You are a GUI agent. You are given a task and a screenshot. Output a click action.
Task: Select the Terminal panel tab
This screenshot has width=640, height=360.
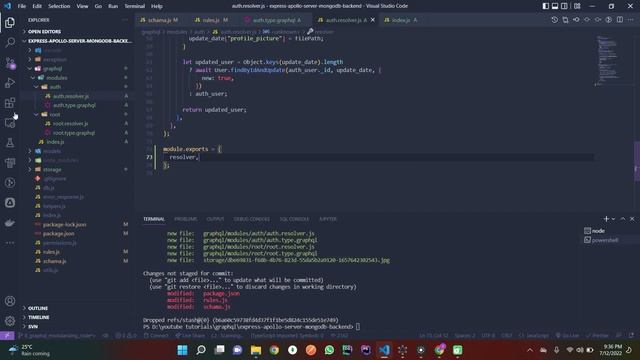point(154,219)
